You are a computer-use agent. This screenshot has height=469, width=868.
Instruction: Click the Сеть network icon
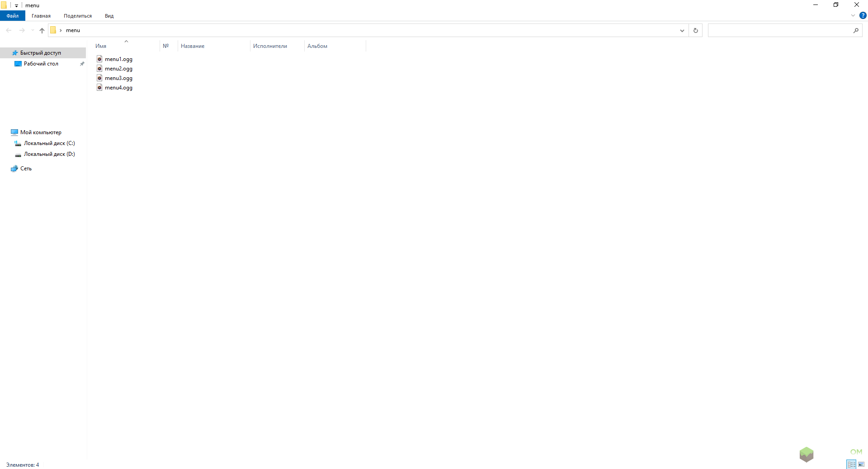(x=14, y=169)
